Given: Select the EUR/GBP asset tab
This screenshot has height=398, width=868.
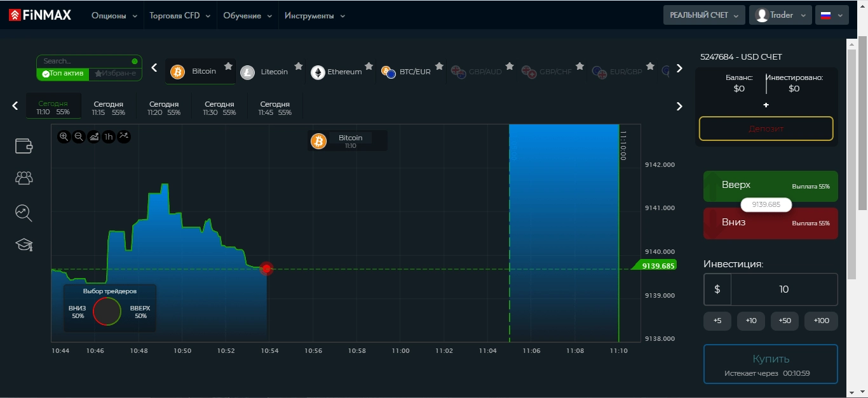Looking at the screenshot, I should click(623, 72).
